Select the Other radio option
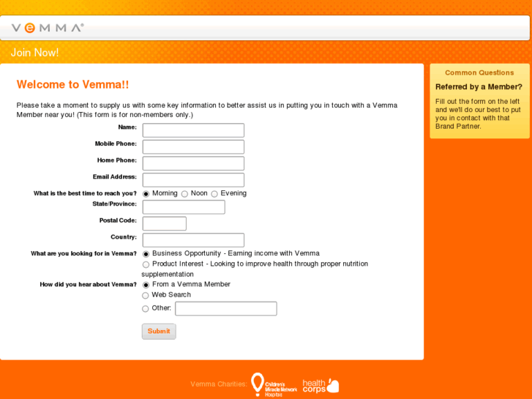Viewport: 532px width, 399px height. (146, 309)
